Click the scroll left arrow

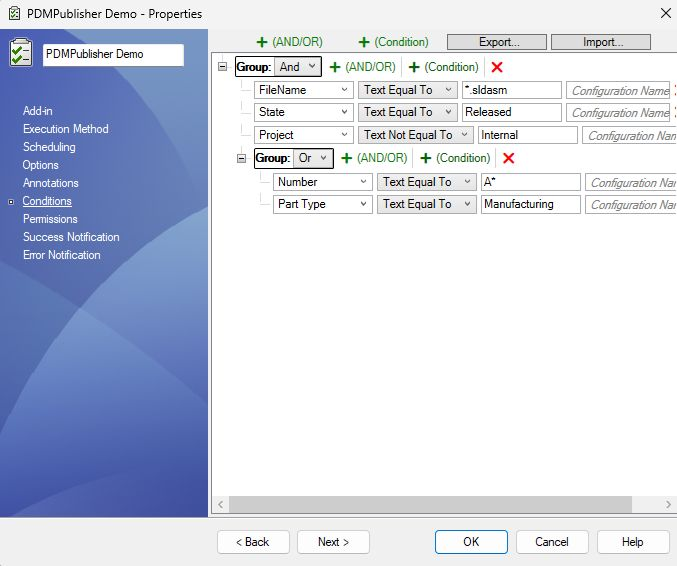coord(221,504)
